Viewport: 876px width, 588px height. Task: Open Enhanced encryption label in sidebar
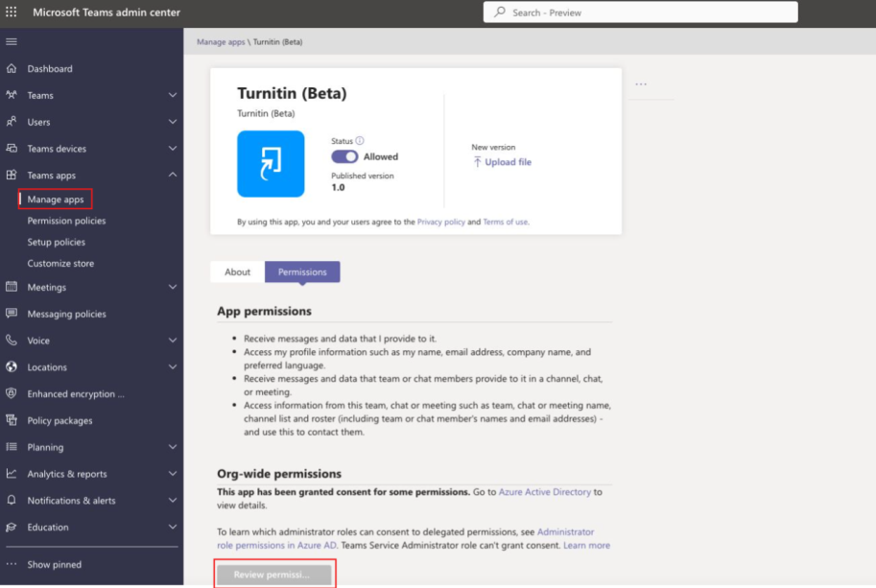click(x=76, y=393)
